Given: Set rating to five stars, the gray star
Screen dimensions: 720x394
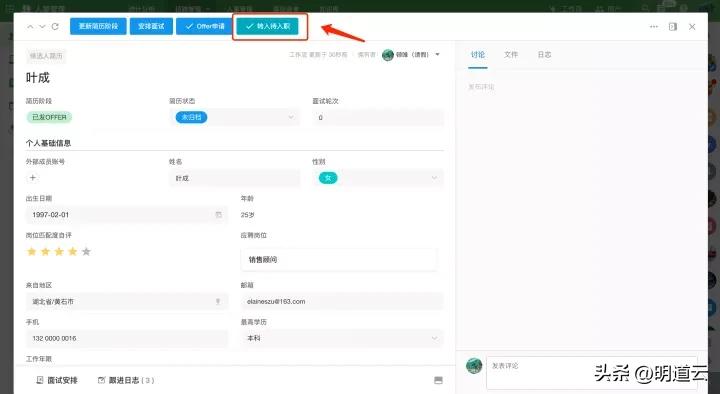Looking at the screenshot, I should [86, 252].
